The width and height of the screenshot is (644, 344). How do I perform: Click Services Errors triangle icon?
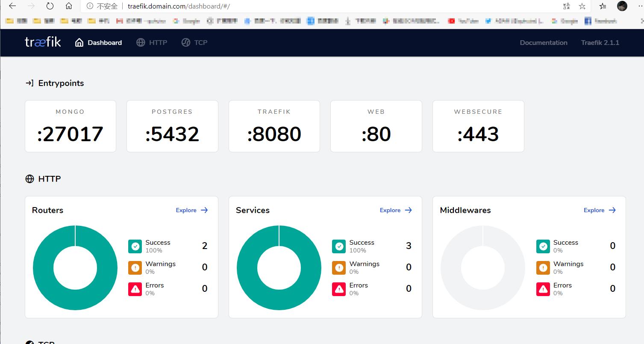tap(339, 289)
